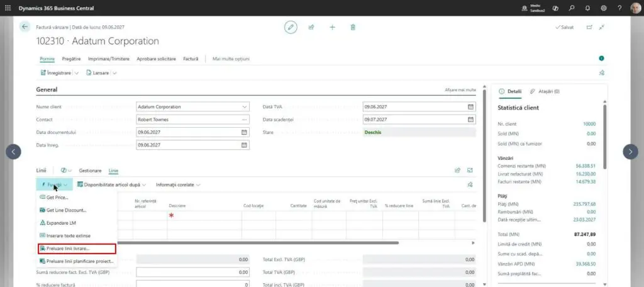Open the settings gear

pos(604,8)
